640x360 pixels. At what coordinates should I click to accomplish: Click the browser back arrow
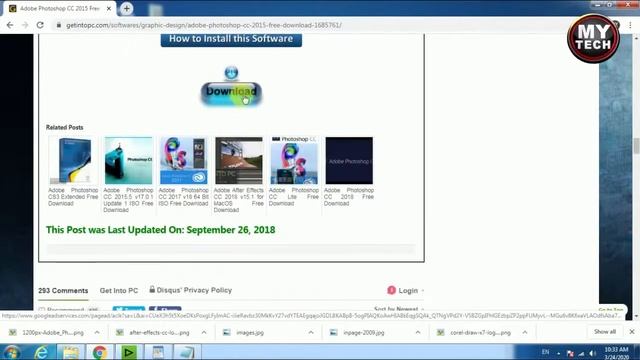coord(10,25)
